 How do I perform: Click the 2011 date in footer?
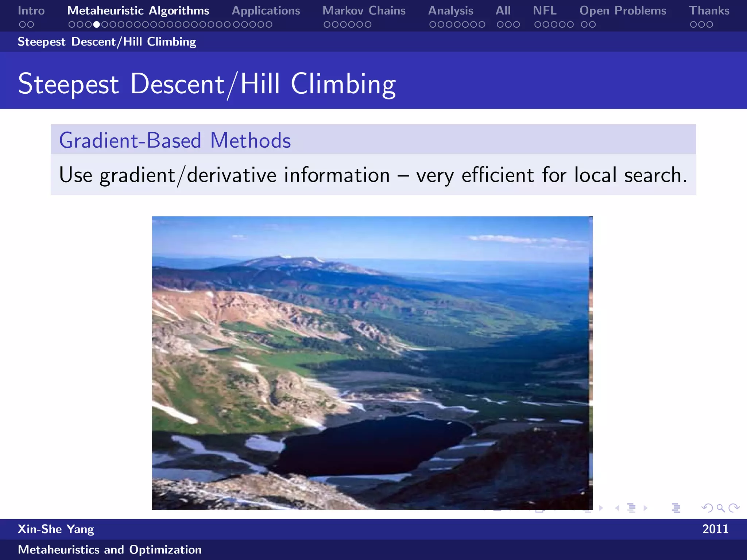point(716,529)
